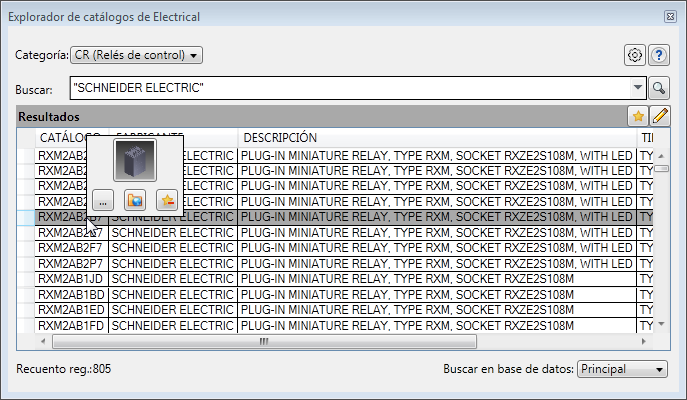Enable edit mode with the pencil icon
Image resolution: width=687 pixels, height=400 pixels.
point(660,116)
